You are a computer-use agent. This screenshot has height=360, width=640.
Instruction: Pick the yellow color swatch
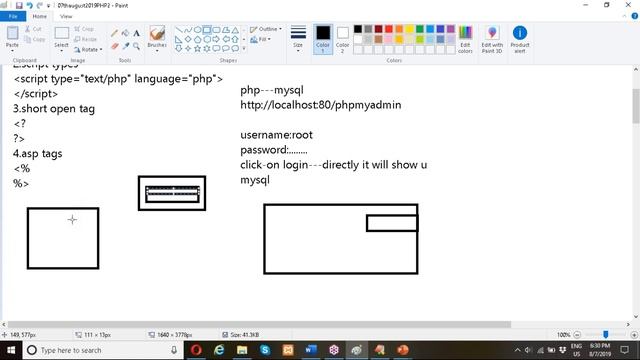[x=409, y=29]
